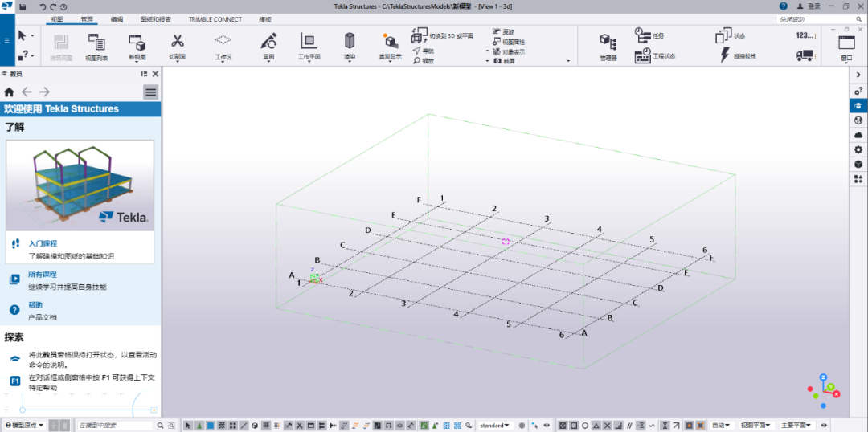
Task: Switch to the 编辑 ribbon tab
Action: click(117, 19)
